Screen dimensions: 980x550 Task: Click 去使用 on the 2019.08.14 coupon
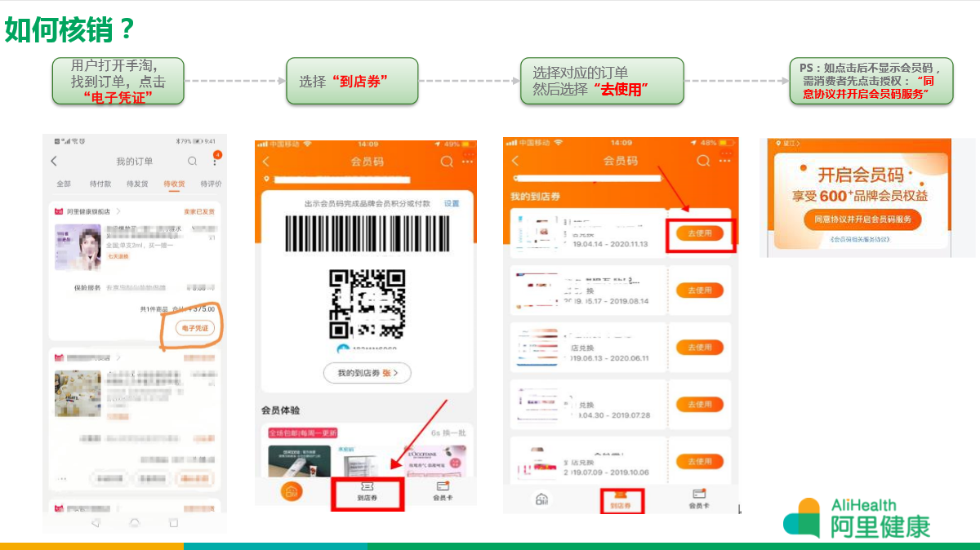tap(700, 291)
